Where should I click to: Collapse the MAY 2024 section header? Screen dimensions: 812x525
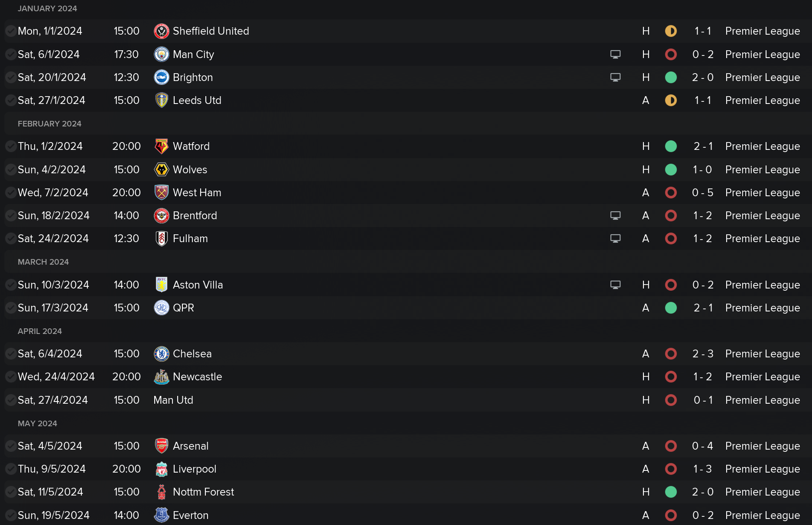click(x=37, y=424)
